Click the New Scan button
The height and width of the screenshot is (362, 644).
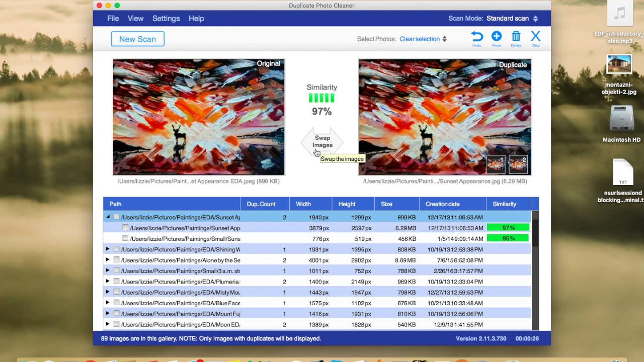coord(137,39)
